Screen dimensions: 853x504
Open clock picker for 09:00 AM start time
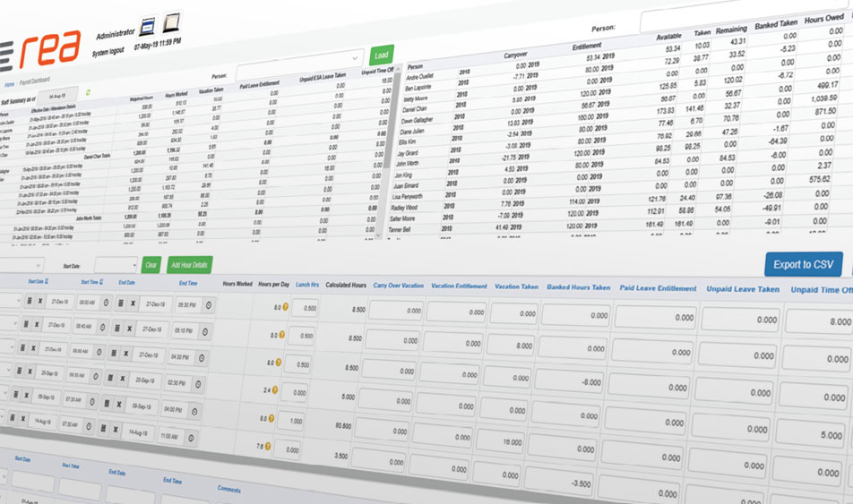point(106,303)
